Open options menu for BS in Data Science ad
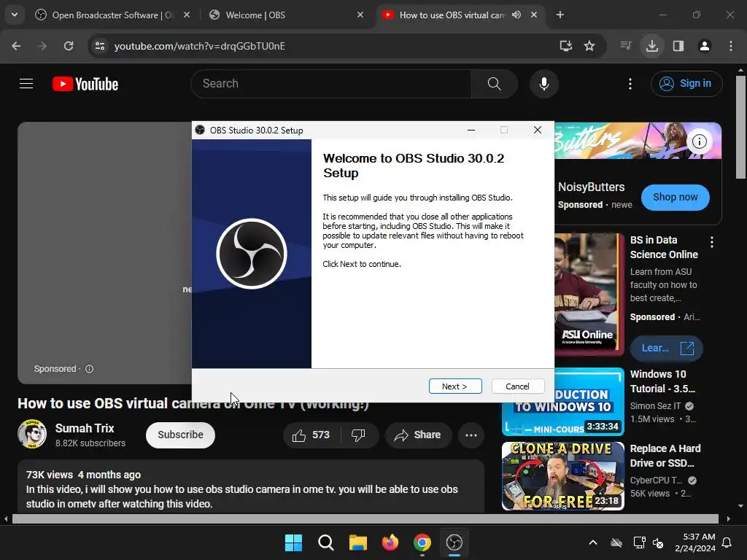This screenshot has width=747, height=560. tap(712, 242)
